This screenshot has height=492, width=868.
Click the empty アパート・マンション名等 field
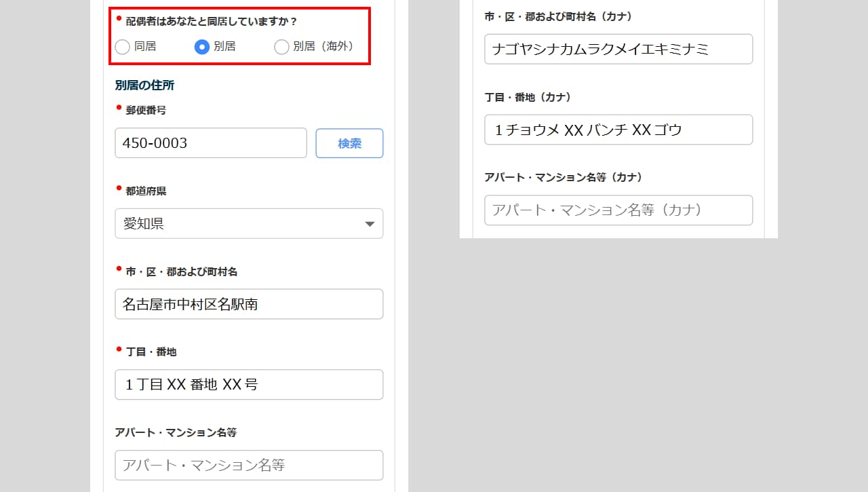(249, 466)
